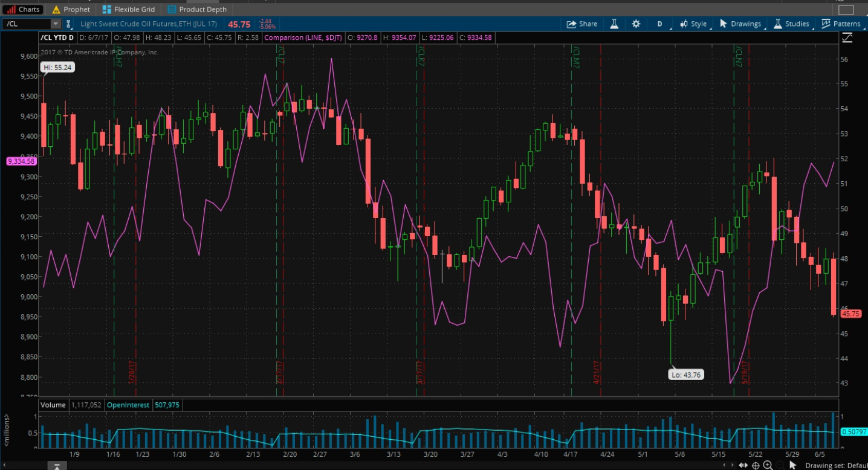Click the 0.50797 open interest axis label
868x470 pixels.
click(853, 432)
